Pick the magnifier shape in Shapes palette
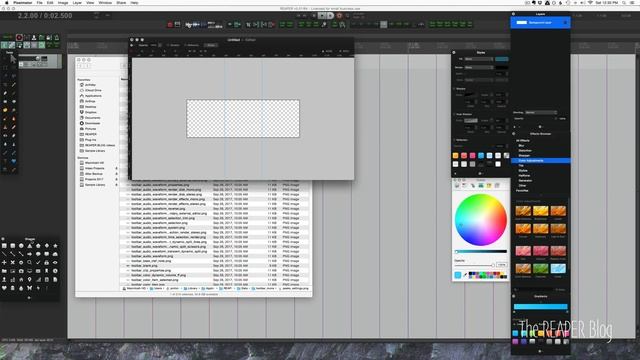Image resolution: width=640 pixels, height=360 pixels. coord(29,262)
